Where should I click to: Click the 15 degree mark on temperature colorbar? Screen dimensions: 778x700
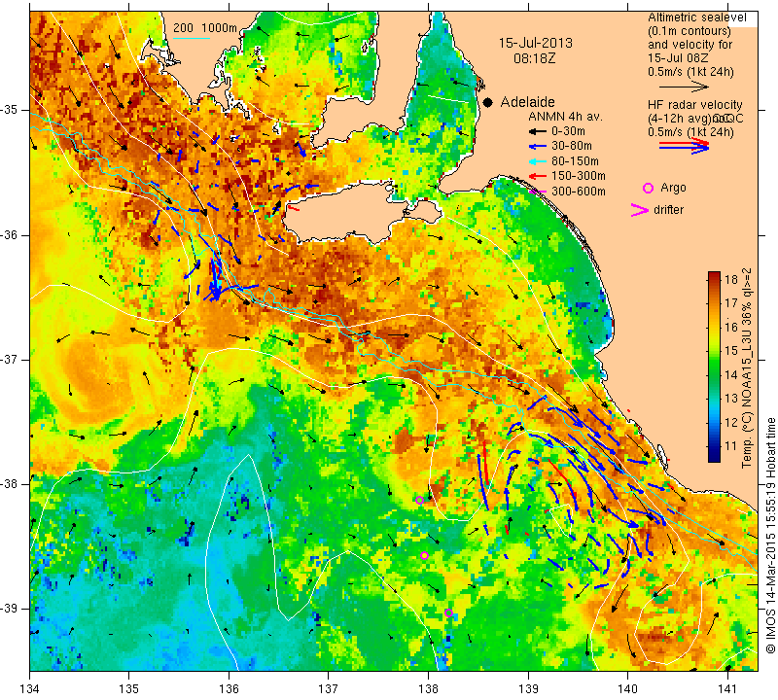[x=731, y=351]
